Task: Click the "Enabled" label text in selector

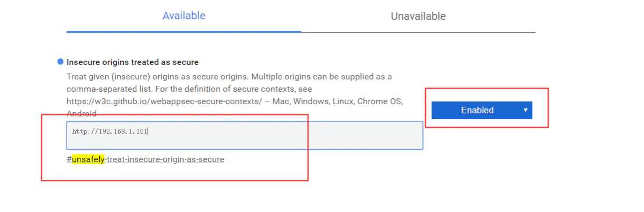Action: tap(477, 110)
